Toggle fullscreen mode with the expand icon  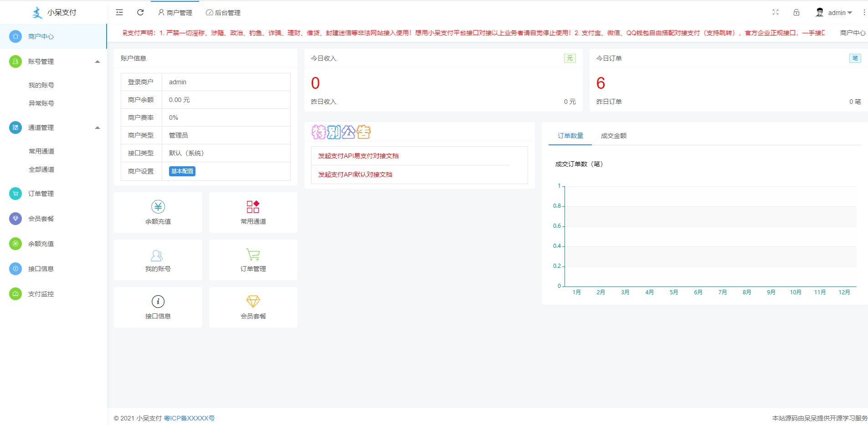(776, 12)
